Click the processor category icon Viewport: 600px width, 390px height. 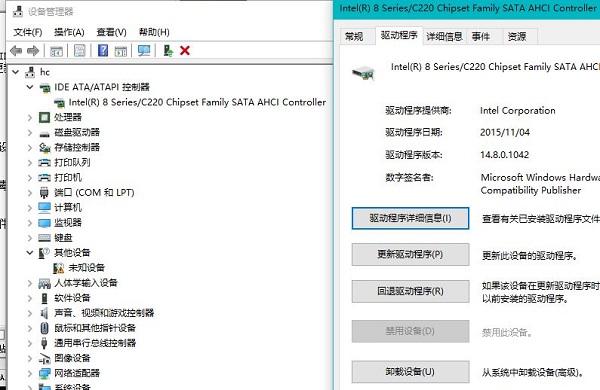point(44,117)
